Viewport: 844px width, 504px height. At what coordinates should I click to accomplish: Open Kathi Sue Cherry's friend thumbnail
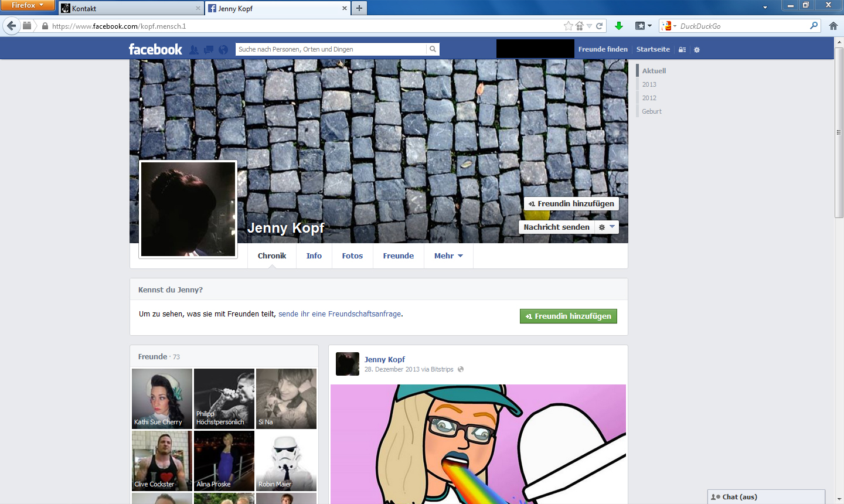coord(162,399)
